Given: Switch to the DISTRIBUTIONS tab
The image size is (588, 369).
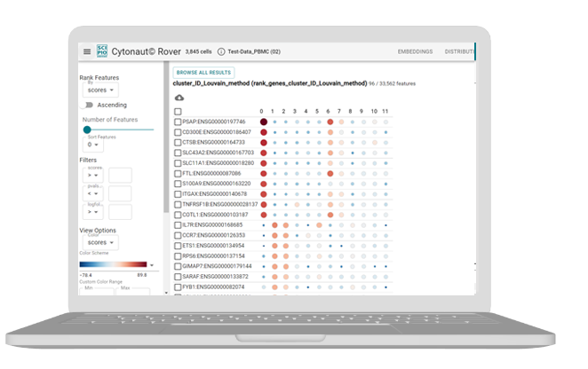Looking at the screenshot, I should 459,51.
